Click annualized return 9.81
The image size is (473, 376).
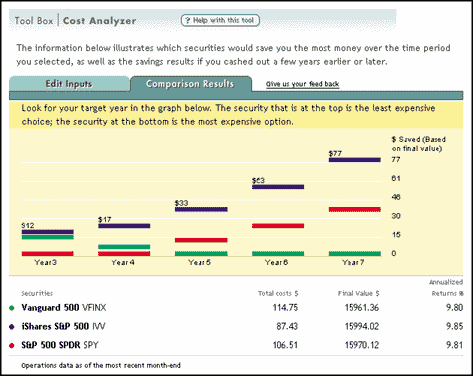click(455, 345)
